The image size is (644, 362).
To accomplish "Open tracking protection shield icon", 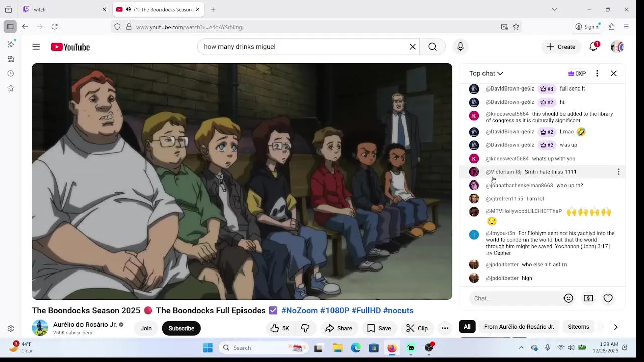I will (x=117, y=27).
